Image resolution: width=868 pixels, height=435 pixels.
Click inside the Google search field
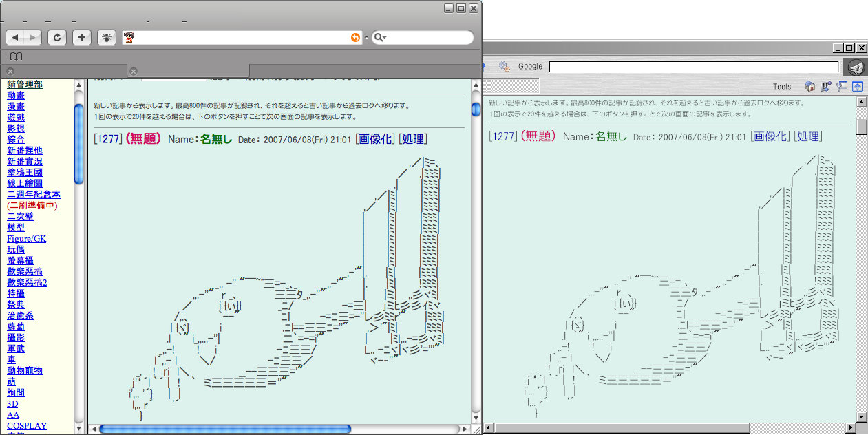pos(693,66)
